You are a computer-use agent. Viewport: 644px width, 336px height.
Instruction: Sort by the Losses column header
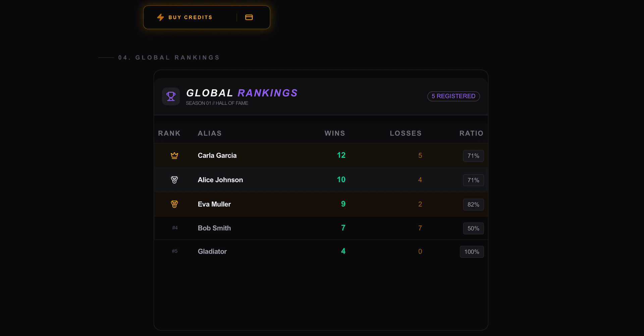(406, 133)
